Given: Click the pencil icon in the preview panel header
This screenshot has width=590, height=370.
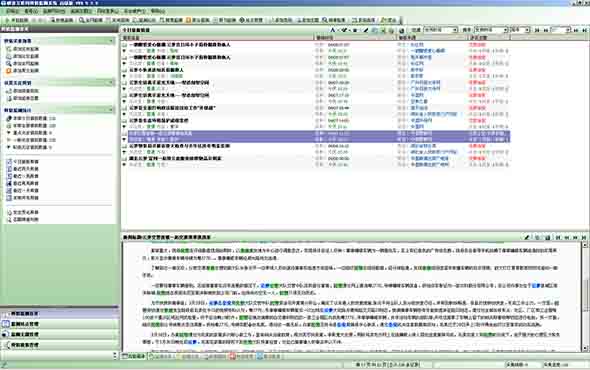Looking at the screenshot, I should tap(527, 238).
